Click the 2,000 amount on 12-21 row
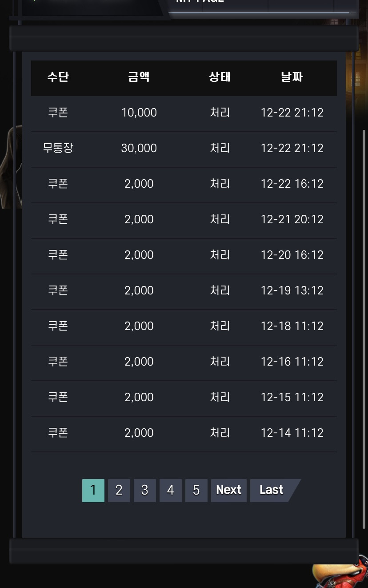 tap(139, 219)
